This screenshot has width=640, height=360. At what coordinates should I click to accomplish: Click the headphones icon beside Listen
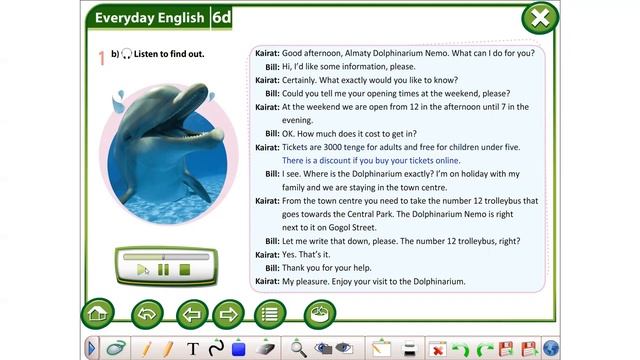(127, 54)
